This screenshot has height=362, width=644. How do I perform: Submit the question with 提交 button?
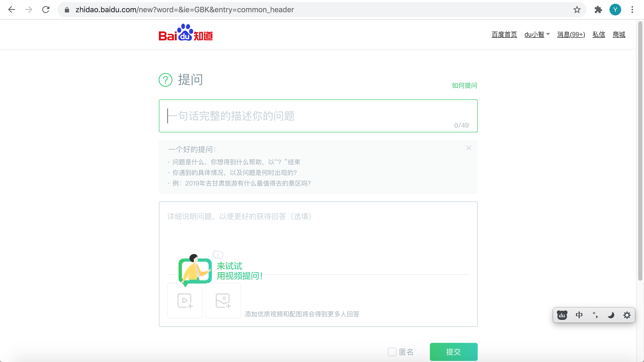pyautogui.click(x=453, y=352)
